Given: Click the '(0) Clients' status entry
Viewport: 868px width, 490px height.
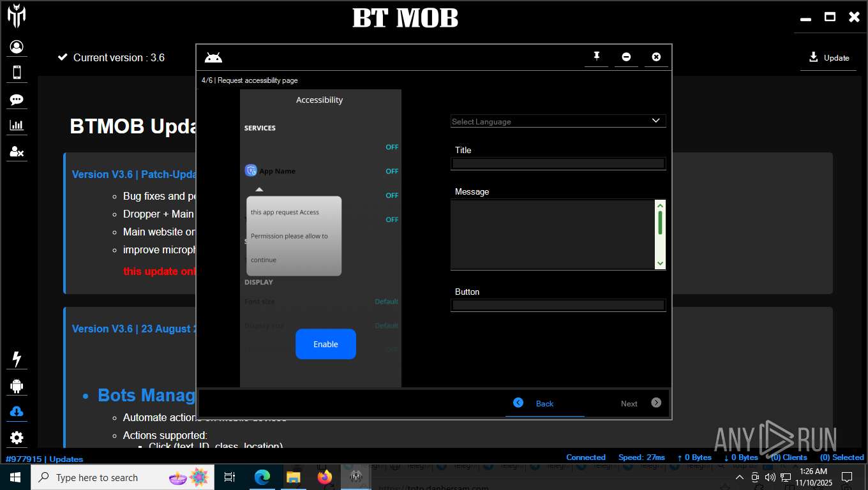Looking at the screenshot, I should (789, 457).
